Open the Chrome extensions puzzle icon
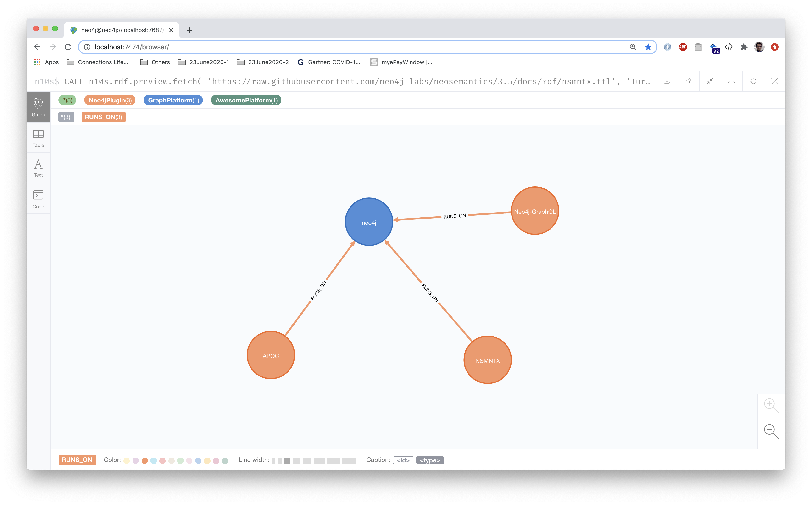812x505 pixels. (744, 47)
